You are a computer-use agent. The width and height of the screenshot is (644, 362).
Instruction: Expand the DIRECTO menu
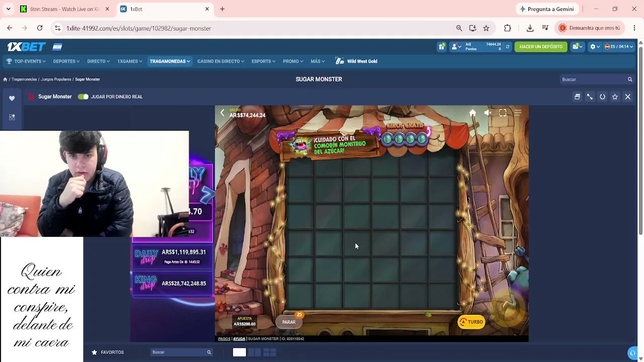coord(98,61)
